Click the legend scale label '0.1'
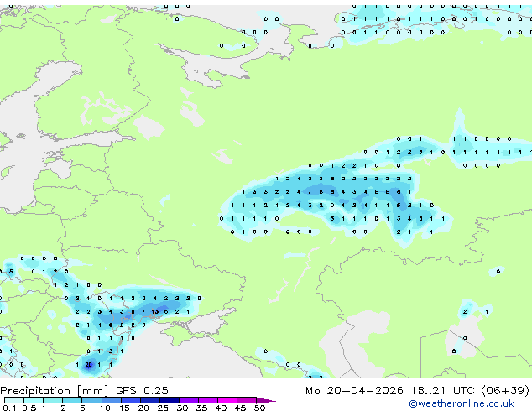This screenshot has width=532, height=411. point(10,408)
